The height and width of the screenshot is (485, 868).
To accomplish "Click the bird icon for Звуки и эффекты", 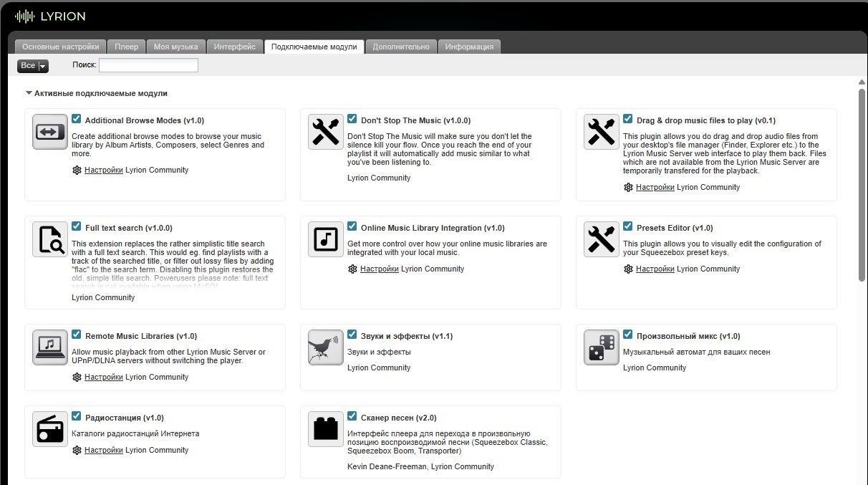I will pos(326,347).
